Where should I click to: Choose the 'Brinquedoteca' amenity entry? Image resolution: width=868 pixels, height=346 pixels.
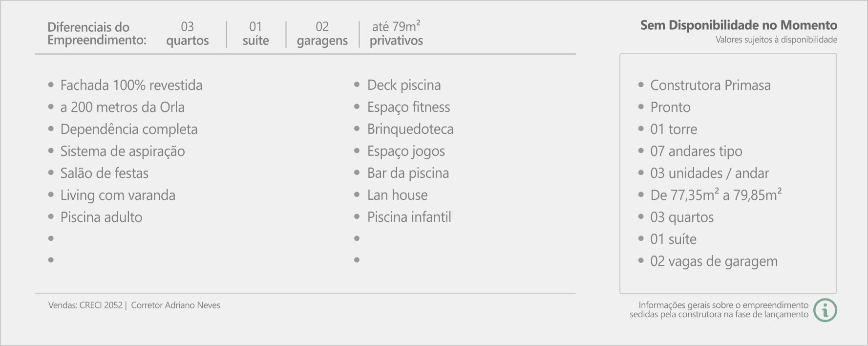pos(410,129)
